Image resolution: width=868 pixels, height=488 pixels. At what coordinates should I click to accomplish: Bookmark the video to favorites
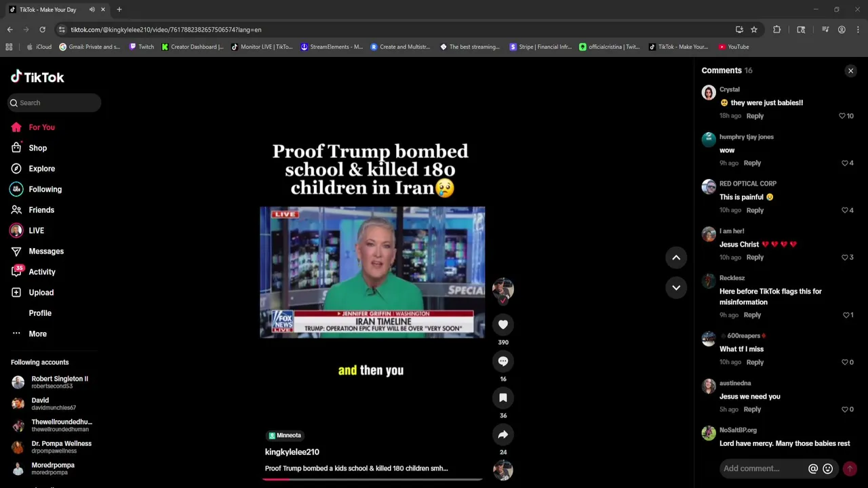pos(503,398)
